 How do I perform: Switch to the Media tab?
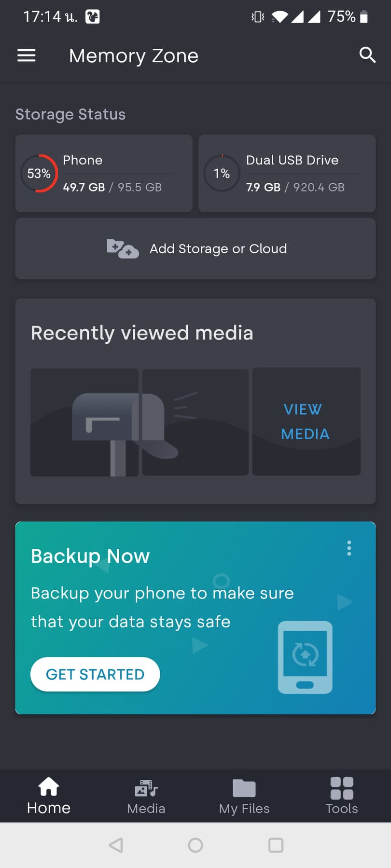pos(146,796)
